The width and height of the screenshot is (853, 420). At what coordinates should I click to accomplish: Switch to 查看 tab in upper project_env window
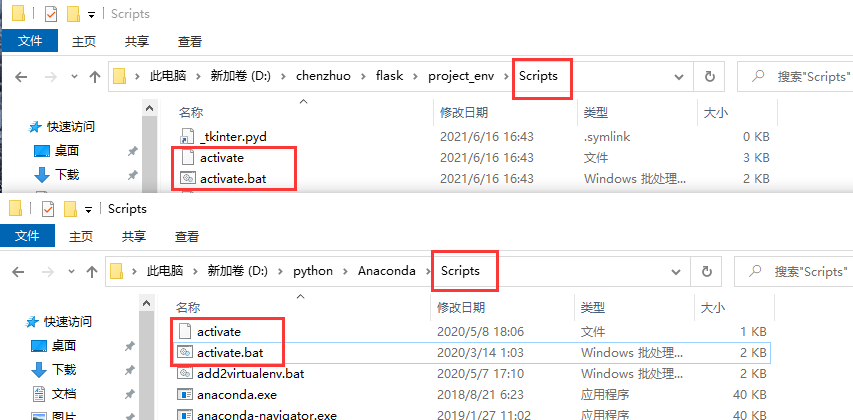pyautogui.click(x=190, y=41)
